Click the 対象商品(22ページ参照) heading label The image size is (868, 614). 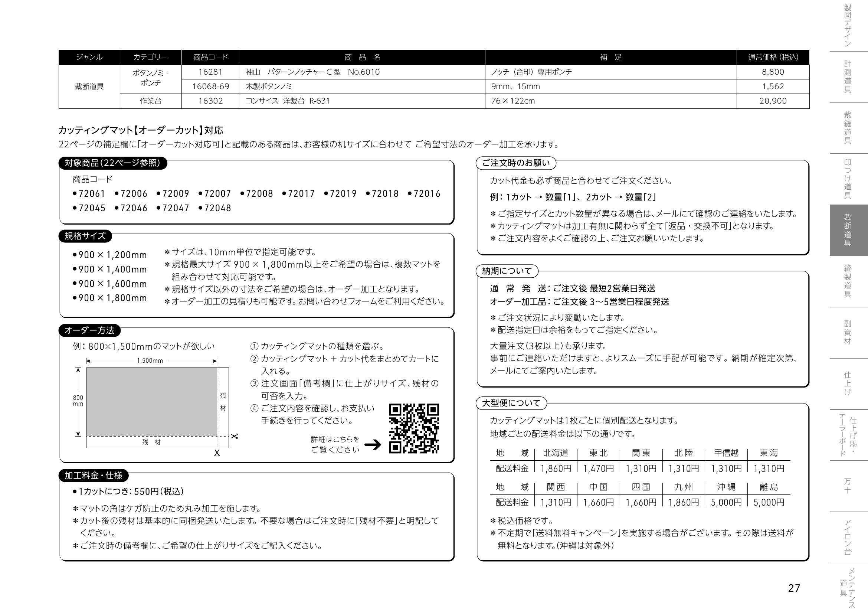click(113, 163)
